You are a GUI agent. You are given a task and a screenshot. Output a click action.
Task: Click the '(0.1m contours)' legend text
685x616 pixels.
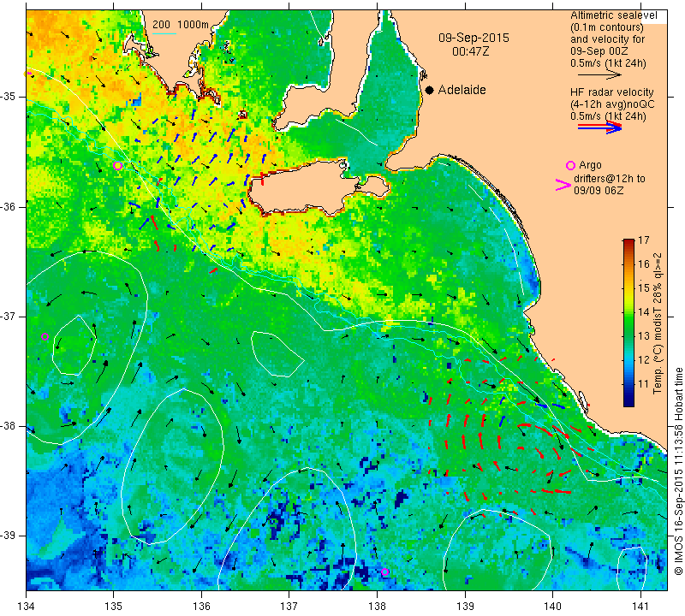pyautogui.click(x=607, y=27)
